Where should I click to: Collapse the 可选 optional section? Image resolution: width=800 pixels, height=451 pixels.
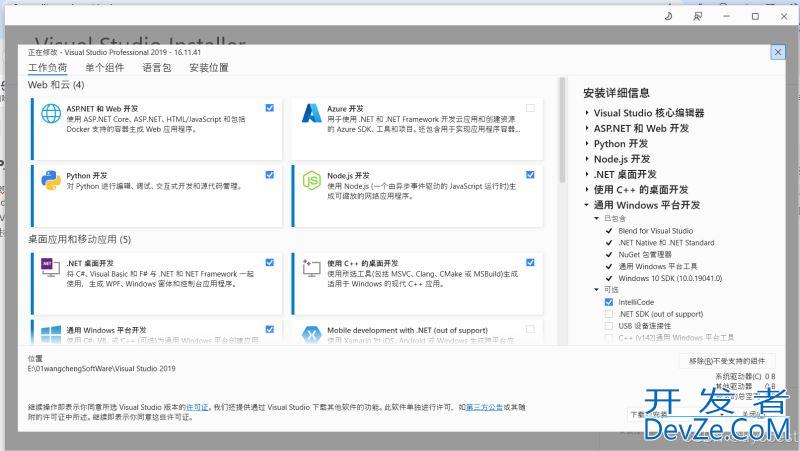coord(596,289)
